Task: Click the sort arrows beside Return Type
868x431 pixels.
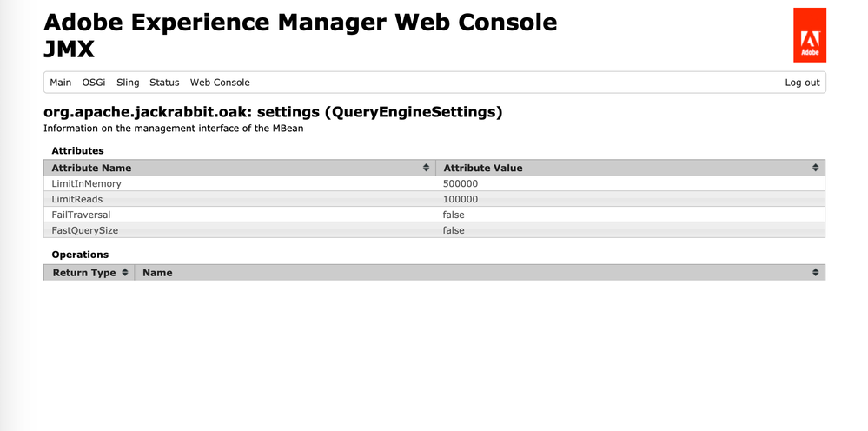Action: pyautogui.click(x=125, y=273)
